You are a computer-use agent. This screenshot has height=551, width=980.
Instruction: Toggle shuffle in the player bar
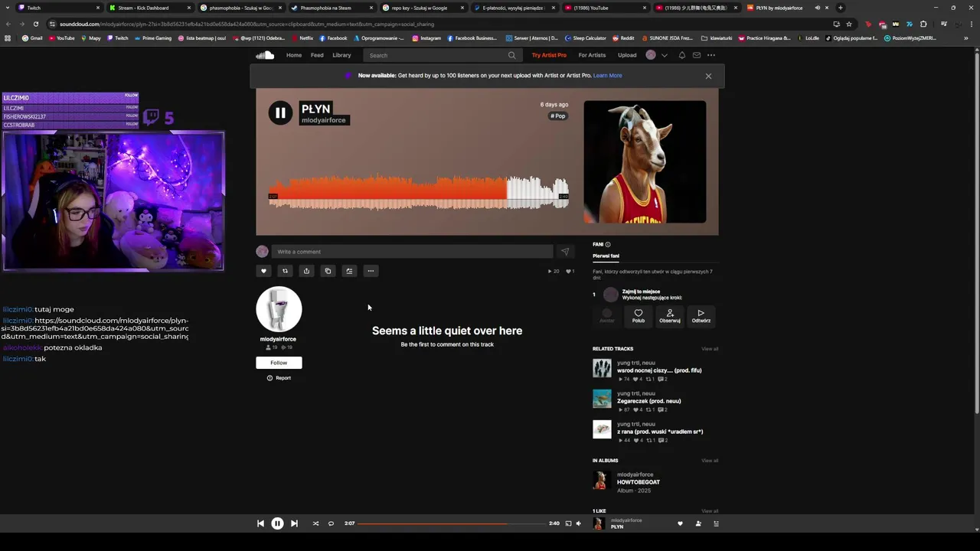[x=315, y=523]
